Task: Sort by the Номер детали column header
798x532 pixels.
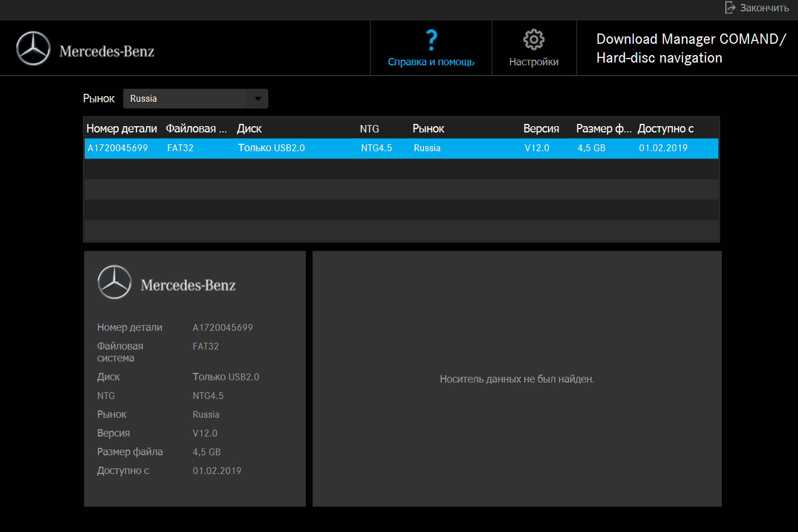Action: point(122,128)
